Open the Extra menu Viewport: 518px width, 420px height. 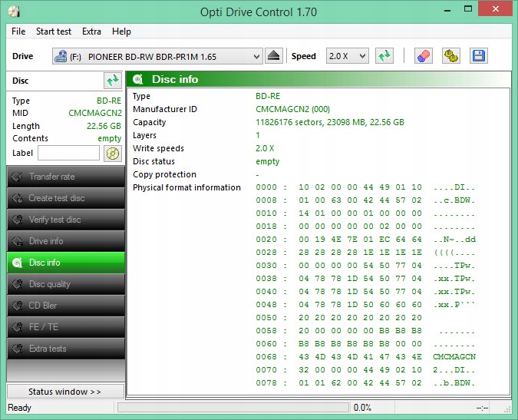(91, 31)
